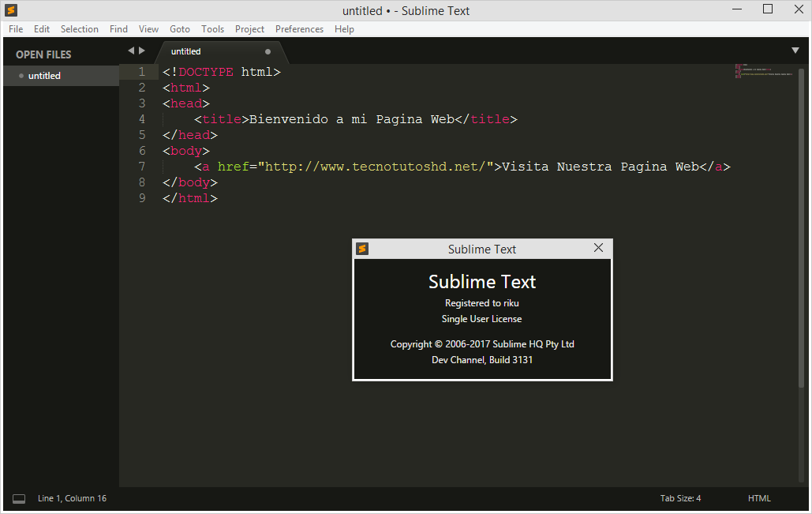The image size is (812, 514).
Task: Click line number 1 in the gutter
Action: point(142,72)
